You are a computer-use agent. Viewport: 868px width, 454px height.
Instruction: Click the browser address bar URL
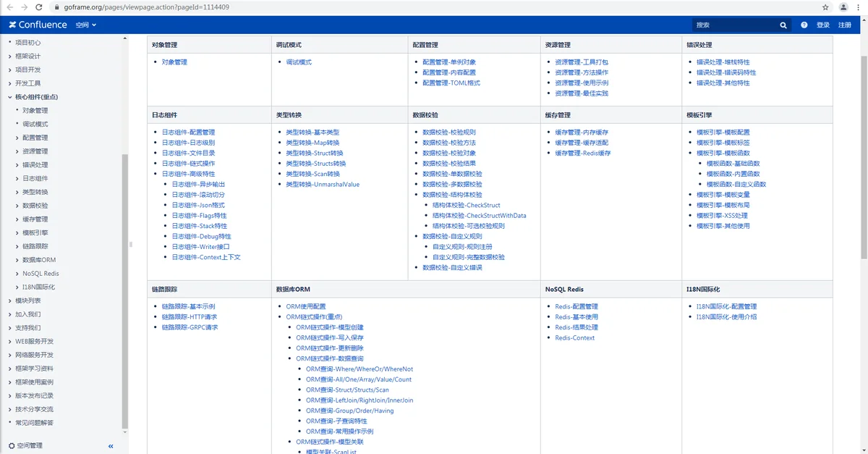coord(147,7)
